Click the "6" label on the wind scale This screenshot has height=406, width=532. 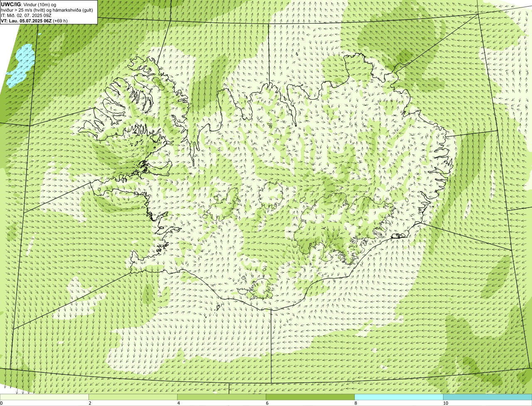[267, 403]
